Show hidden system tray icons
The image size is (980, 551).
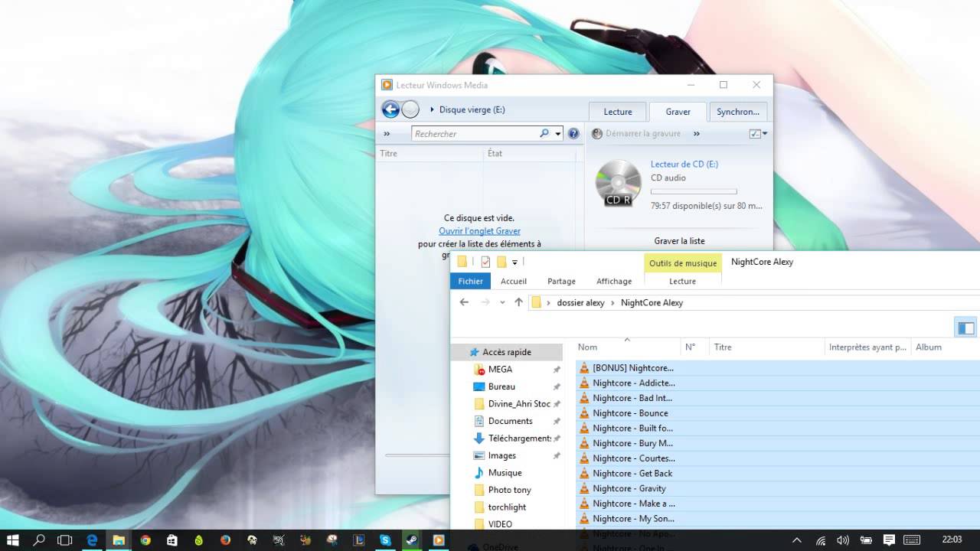click(796, 540)
